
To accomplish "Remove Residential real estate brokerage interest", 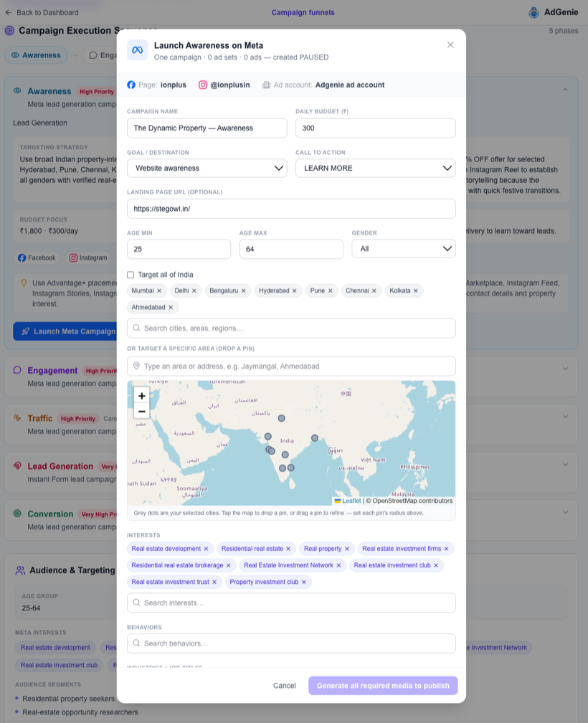I will click(228, 565).
